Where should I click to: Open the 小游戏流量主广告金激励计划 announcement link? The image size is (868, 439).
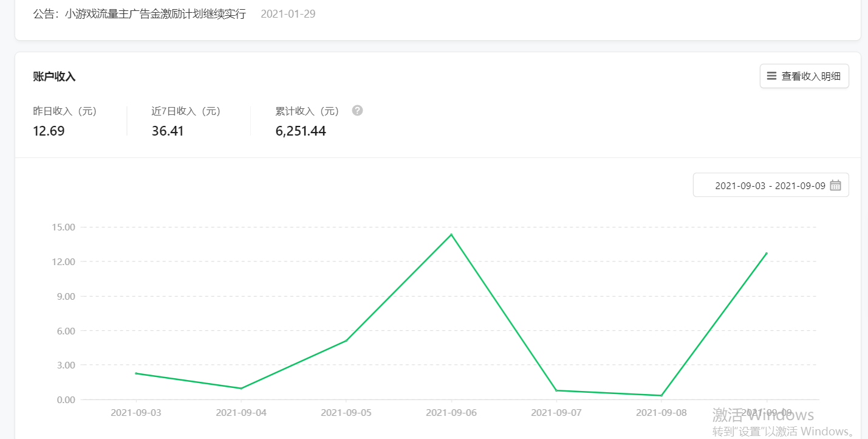click(x=140, y=14)
